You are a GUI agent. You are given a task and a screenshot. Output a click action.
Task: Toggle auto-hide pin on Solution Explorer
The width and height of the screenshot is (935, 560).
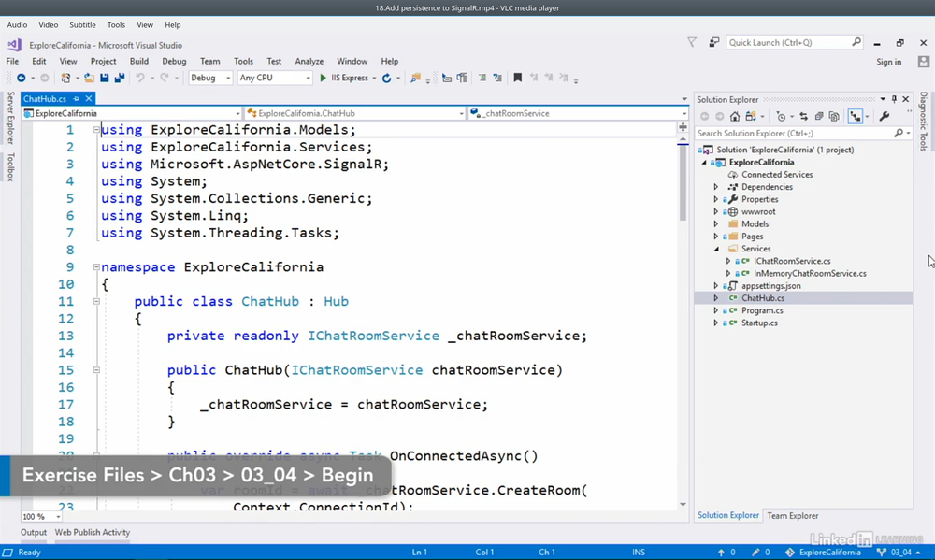pos(894,99)
